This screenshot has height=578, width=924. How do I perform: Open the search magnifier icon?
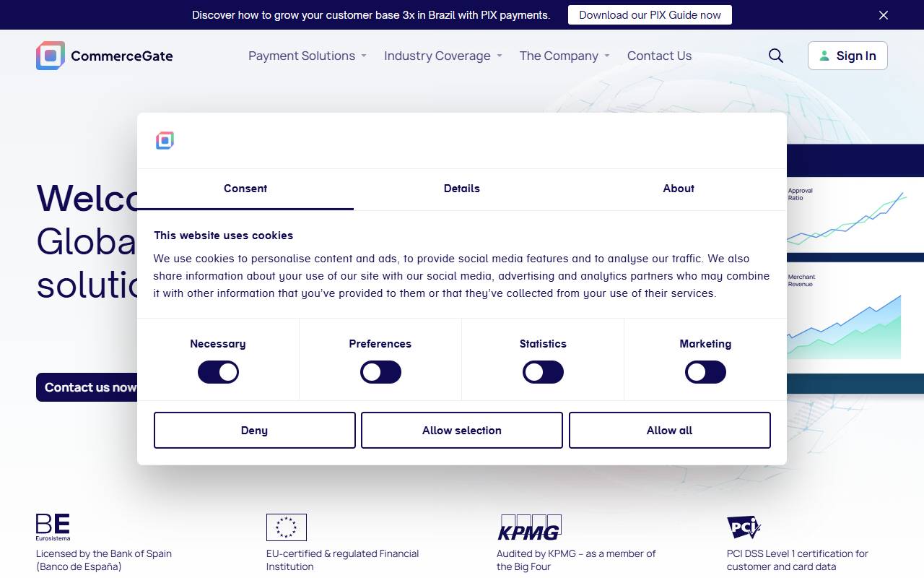776,56
